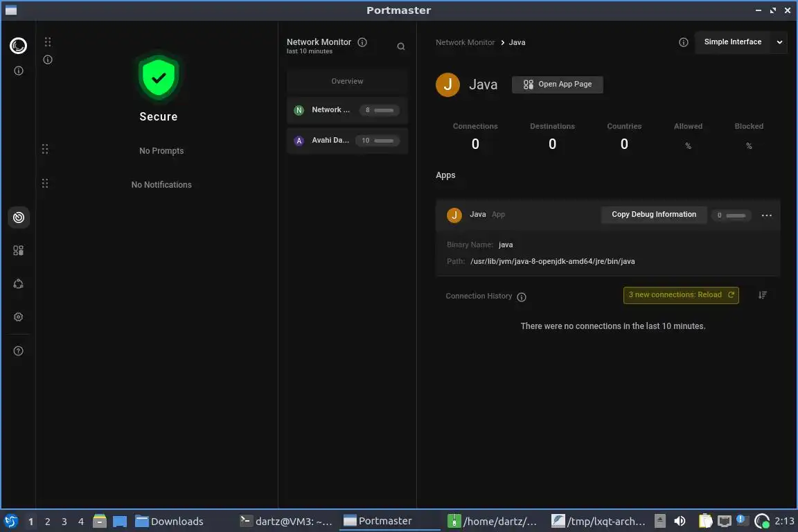The height and width of the screenshot is (532, 798).
Task: Click Copy Debug Information button
Action: (653, 215)
